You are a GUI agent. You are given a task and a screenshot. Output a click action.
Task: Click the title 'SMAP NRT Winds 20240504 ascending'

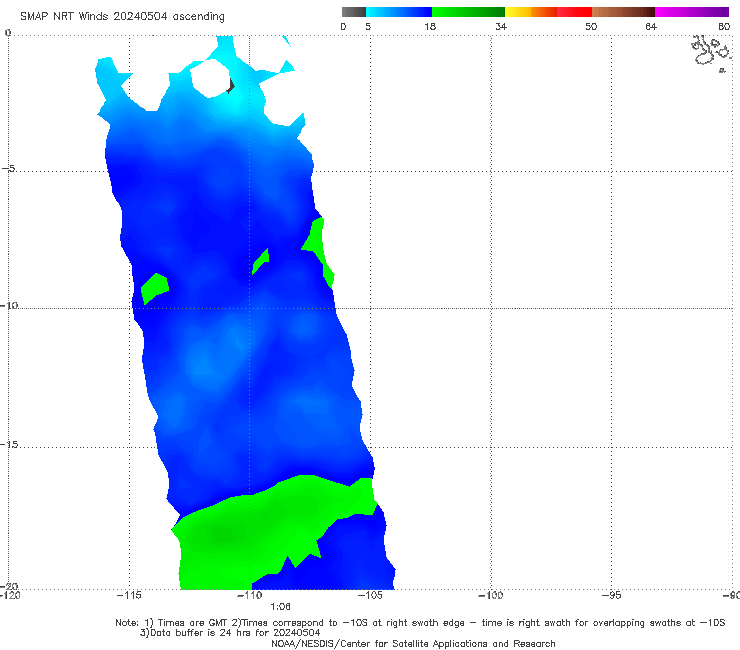click(122, 17)
